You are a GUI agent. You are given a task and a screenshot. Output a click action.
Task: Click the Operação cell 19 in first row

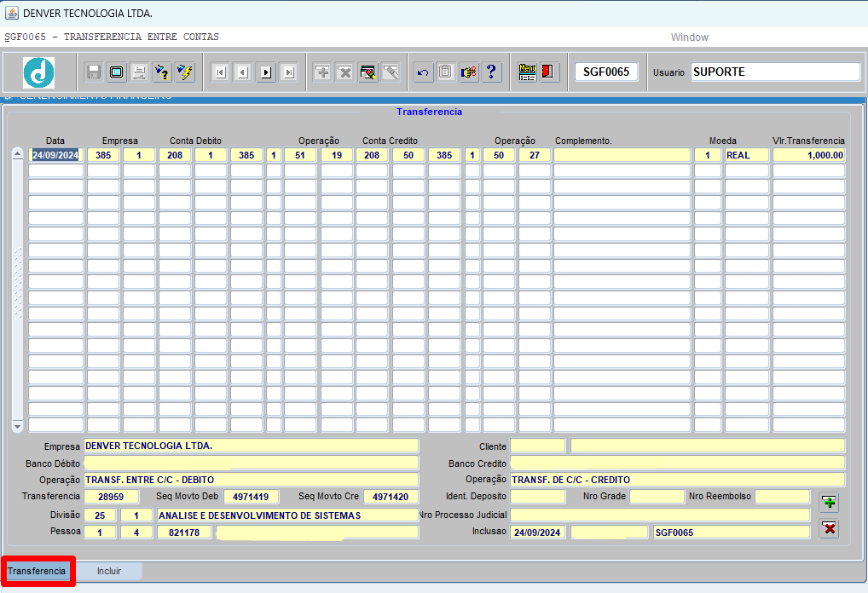coord(337,155)
